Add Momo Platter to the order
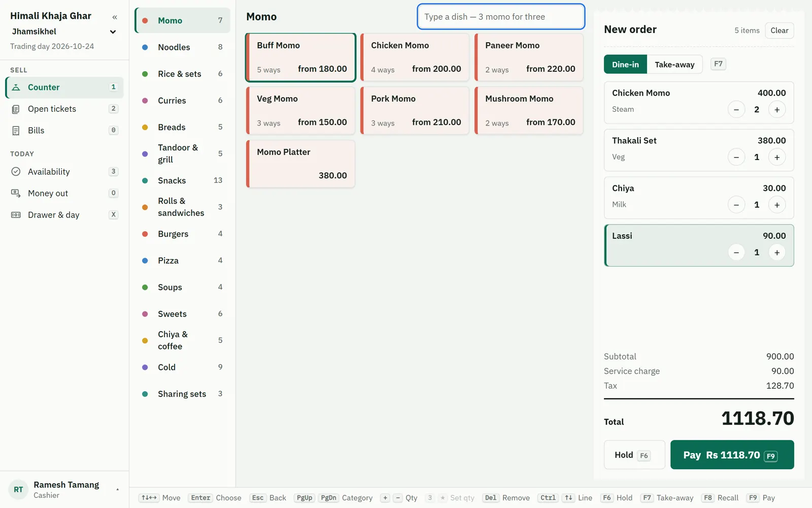 [x=300, y=164]
